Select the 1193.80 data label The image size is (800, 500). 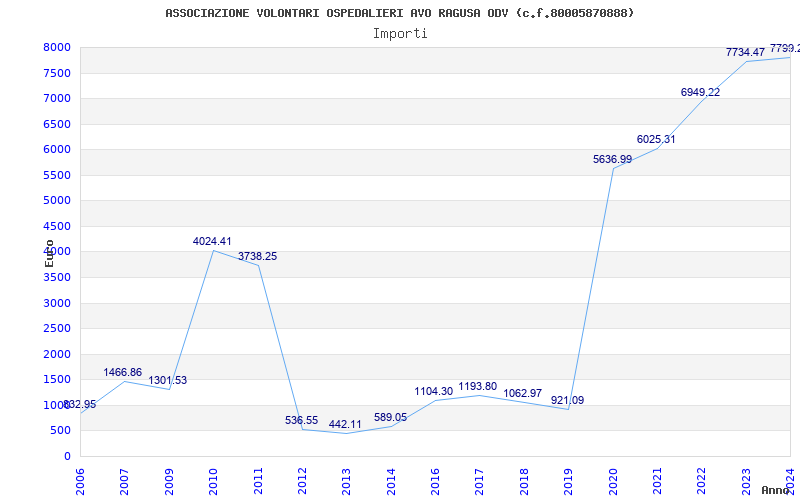tap(478, 387)
